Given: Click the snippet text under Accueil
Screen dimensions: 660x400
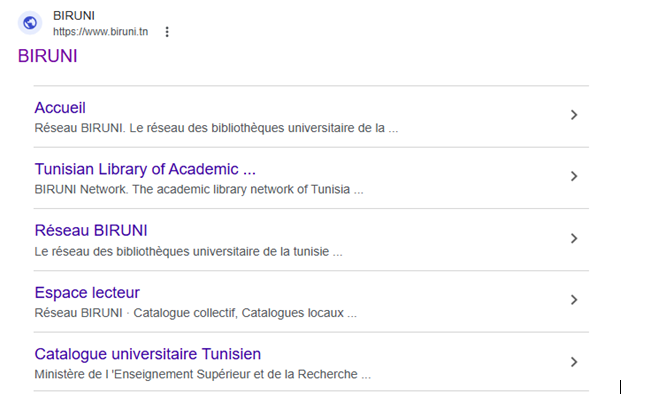Looking at the screenshot, I should point(216,128).
